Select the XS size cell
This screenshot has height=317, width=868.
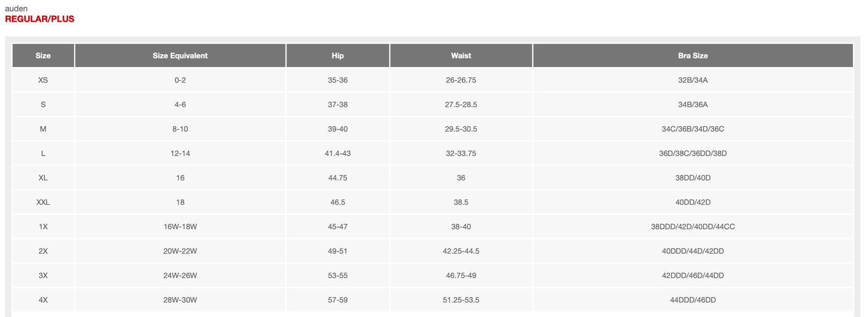(x=43, y=80)
